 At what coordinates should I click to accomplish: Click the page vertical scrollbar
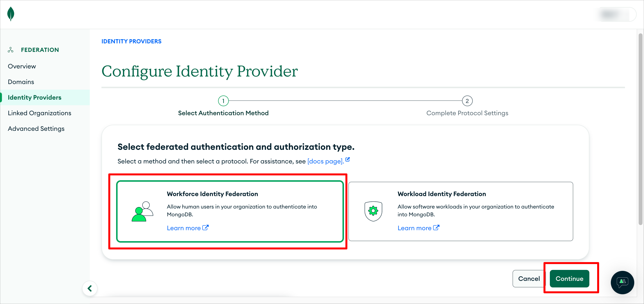640,129
